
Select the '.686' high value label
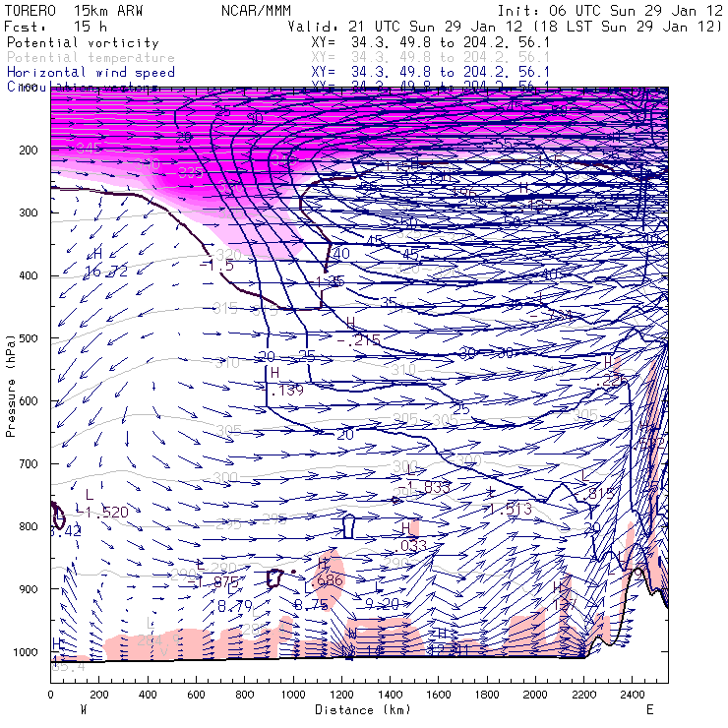(327, 580)
